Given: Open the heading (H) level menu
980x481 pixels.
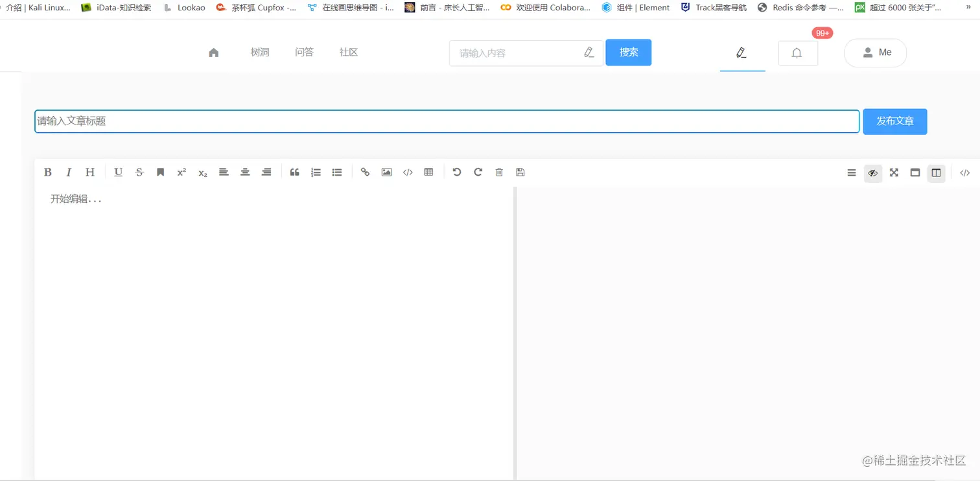Looking at the screenshot, I should pos(90,172).
